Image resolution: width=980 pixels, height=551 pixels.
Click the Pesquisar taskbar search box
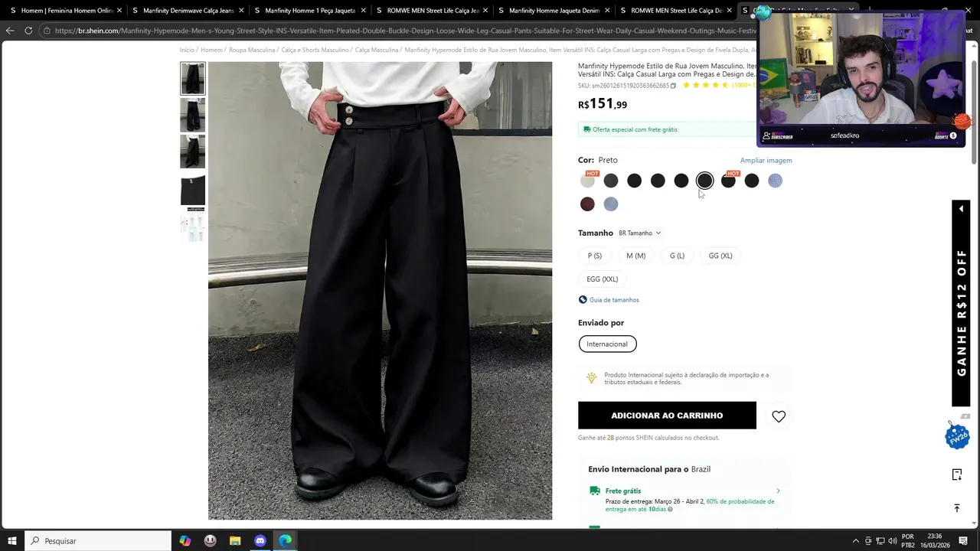point(98,541)
